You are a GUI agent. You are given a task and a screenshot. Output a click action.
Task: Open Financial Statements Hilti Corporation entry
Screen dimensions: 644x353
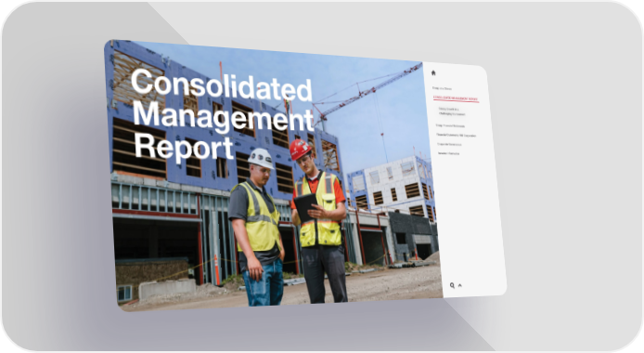(456, 136)
